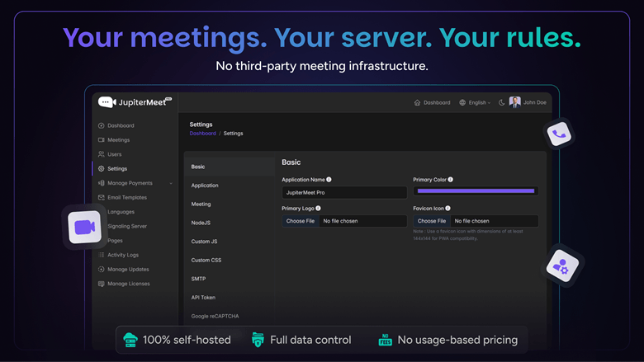Toggle dark mode moon icon
The height and width of the screenshot is (362, 644).
pos(501,102)
